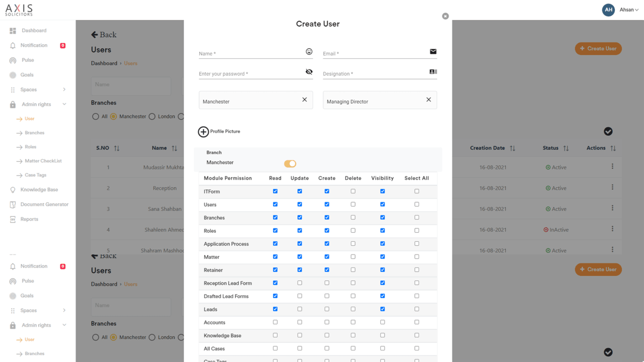Click the Document Generator icon
Viewport: 644px width, 362px height.
pyautogui.click(x=13, y=205)
